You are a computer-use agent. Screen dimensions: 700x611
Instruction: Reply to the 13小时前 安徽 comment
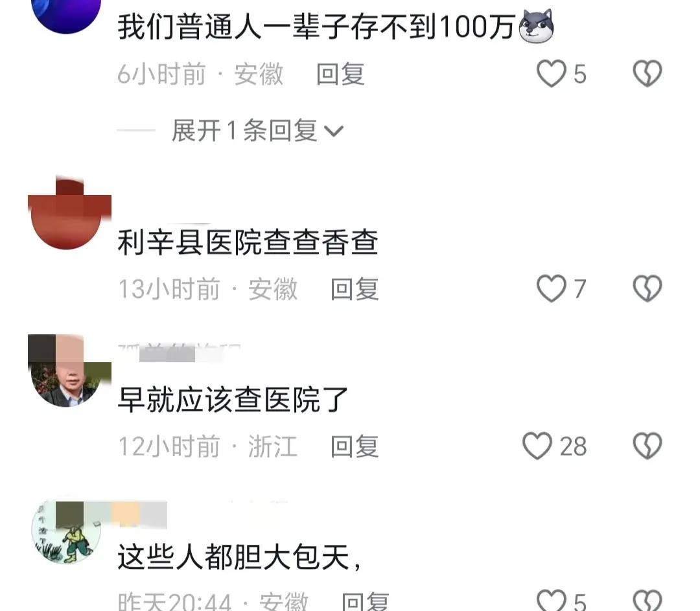(x=355, y=289)
